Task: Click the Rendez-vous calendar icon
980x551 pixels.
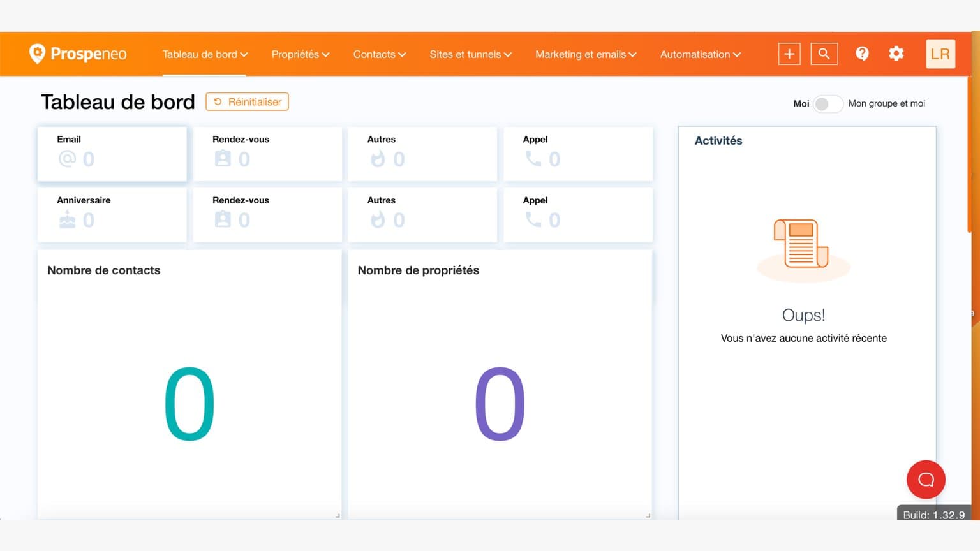Action: point(222,159)
